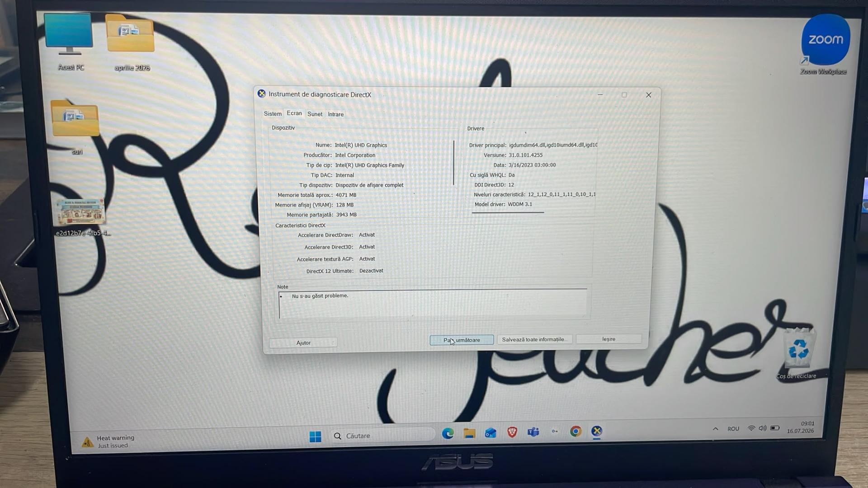The image size is (868, 488).
Task: Switch to the Sistem tab
Action: click(x=273, y=114)
